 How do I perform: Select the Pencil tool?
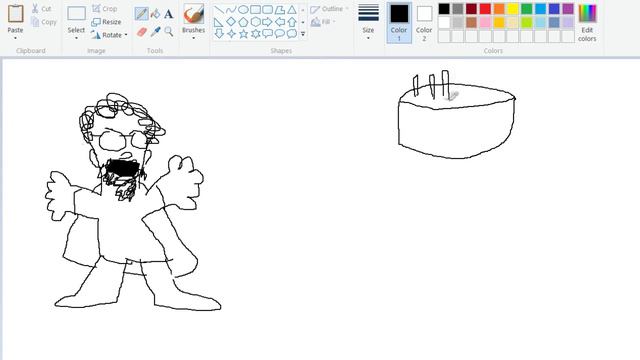click(x=142, y=14)
